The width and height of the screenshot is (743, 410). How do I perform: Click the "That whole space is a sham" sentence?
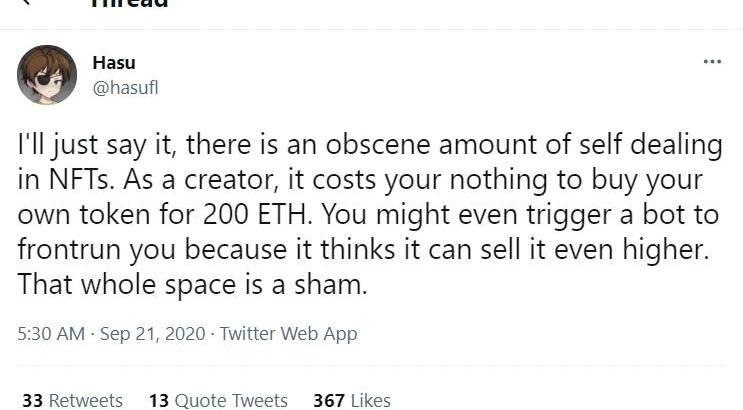[193, 284]
